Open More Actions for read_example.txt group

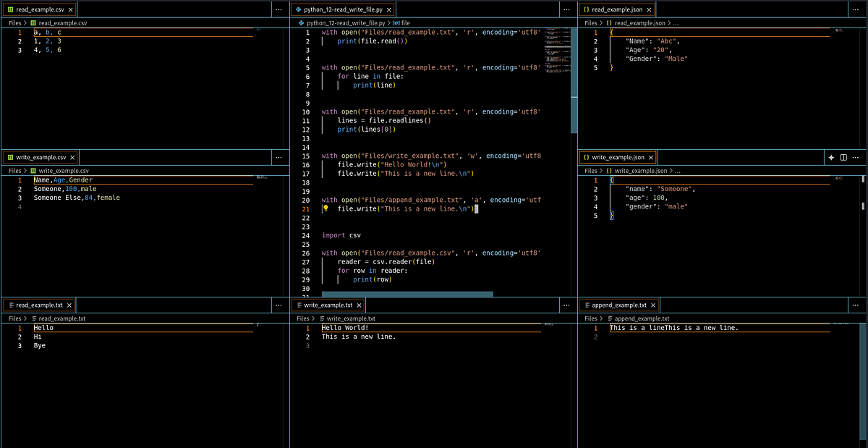278,305
